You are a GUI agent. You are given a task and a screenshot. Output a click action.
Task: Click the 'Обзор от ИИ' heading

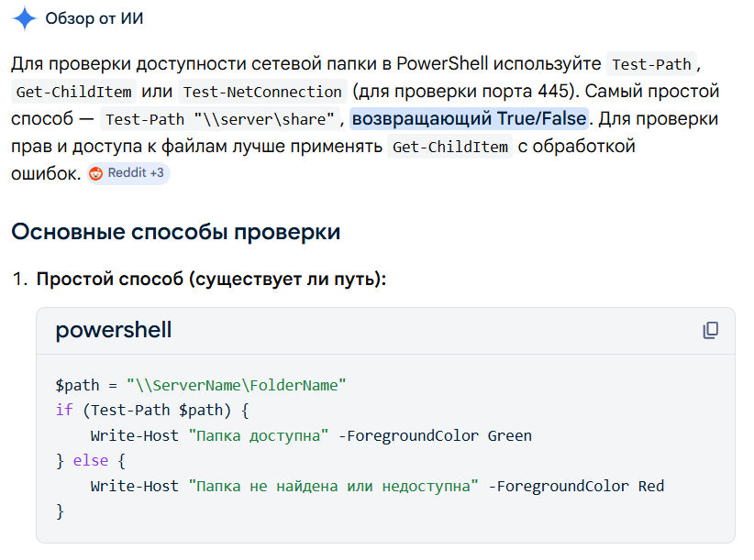[94, 18]
